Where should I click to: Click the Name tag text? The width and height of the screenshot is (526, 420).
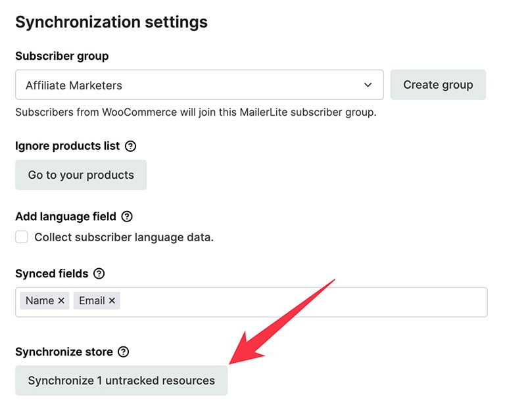point(39,300)
